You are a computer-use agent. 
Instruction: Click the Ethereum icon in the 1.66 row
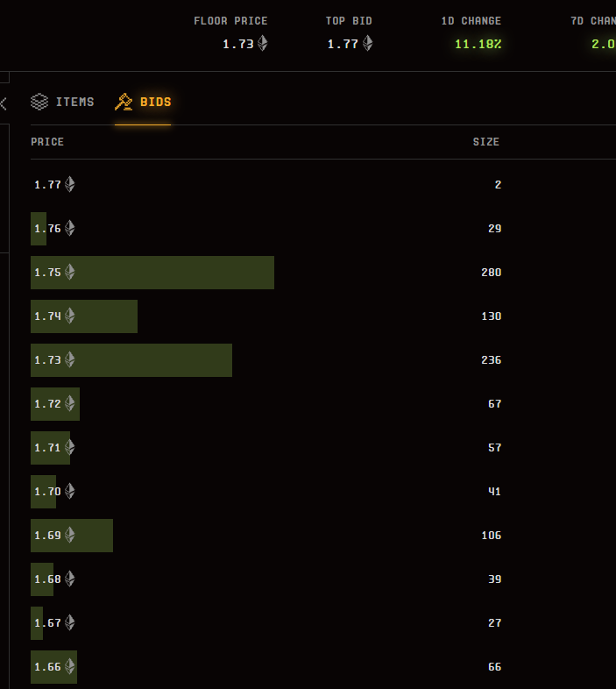coord(70,666)
